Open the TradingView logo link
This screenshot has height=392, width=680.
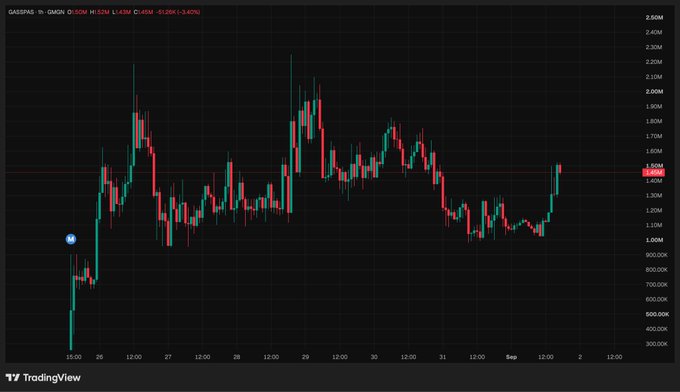pos(43,378)
